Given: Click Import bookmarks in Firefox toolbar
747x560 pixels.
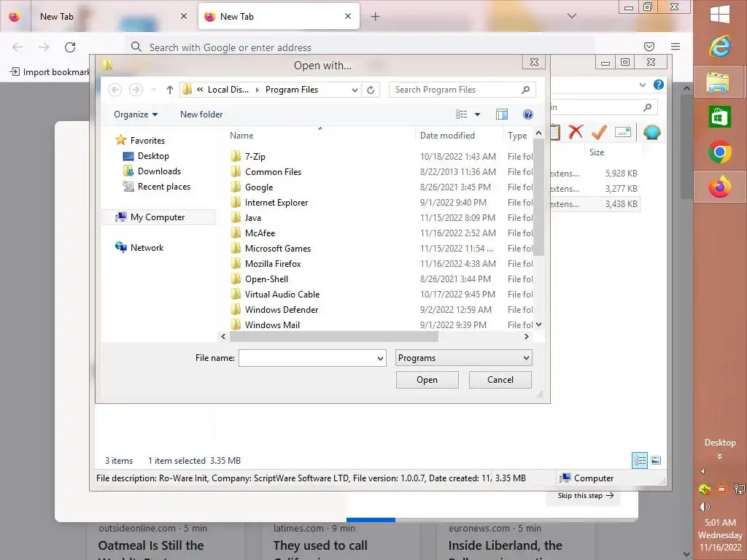Looking at the screenshot, I should (x=50, y=72).
